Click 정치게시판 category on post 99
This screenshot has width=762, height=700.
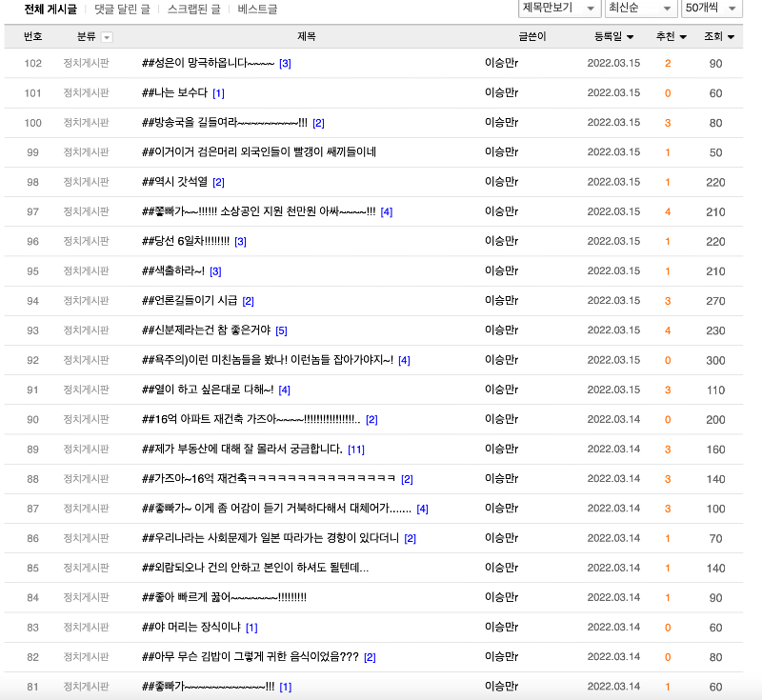(x=86, y=152)
